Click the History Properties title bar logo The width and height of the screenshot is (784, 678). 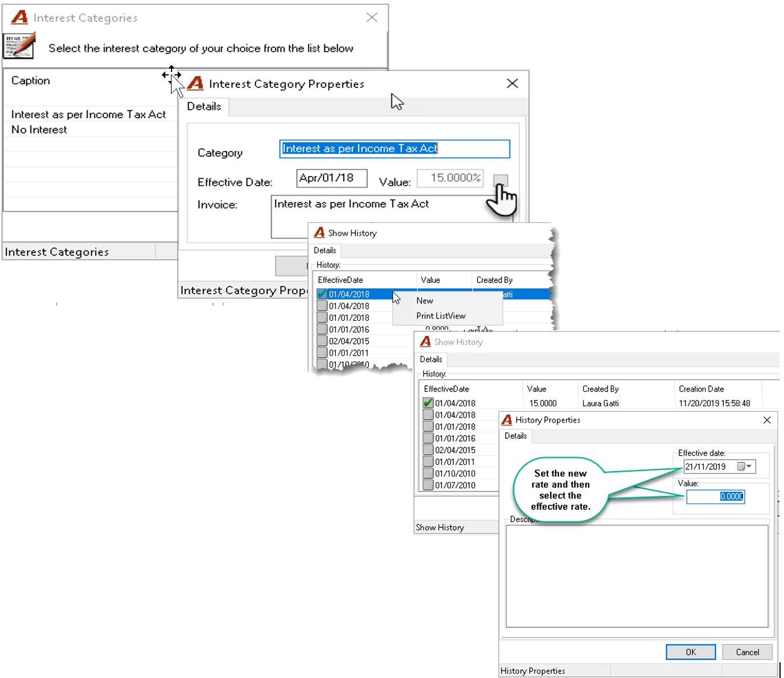click(507, 420)
